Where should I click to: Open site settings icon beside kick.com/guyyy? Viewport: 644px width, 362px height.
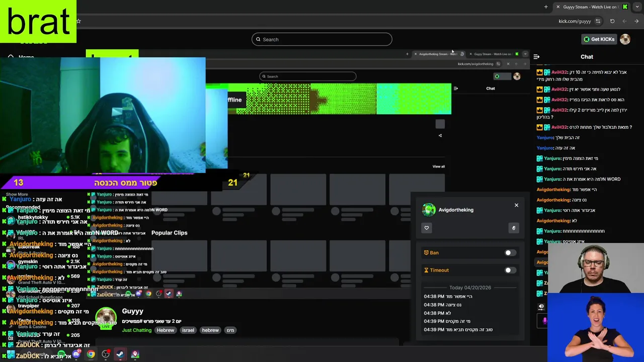pos(598,21)
